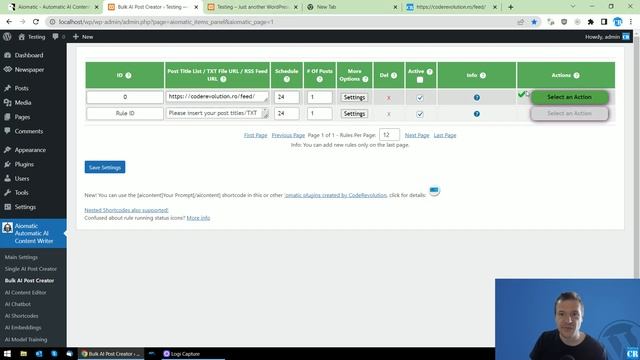Image resolution: width=640 pixels, height=360 pixels.
Task: Open the More Options help icon
Action: tap(365, 79)
